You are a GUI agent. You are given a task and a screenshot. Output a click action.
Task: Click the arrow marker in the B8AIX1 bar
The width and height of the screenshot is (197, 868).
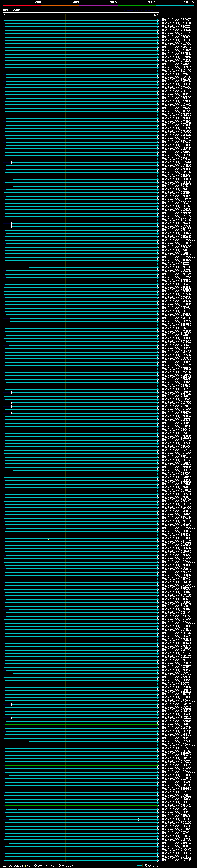coord(139,819)
